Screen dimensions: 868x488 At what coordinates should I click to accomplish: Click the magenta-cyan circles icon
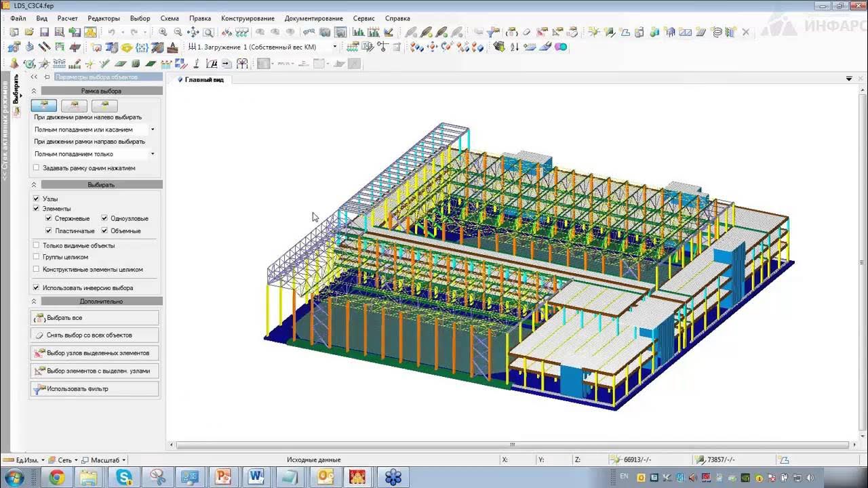(x=561, y=47)
